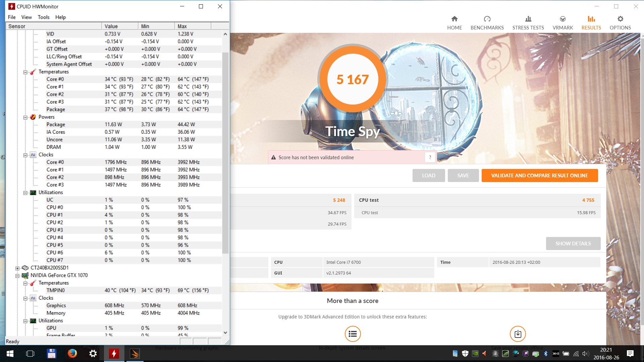
Task: Open the Wi-Fi network tray icon
Action: tap(576, 354)
